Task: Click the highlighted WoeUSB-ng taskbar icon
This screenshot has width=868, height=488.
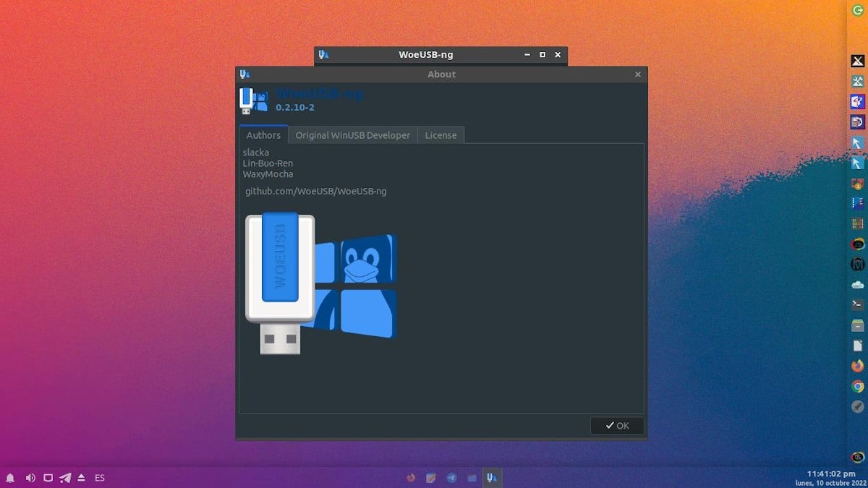Action: 492,477
